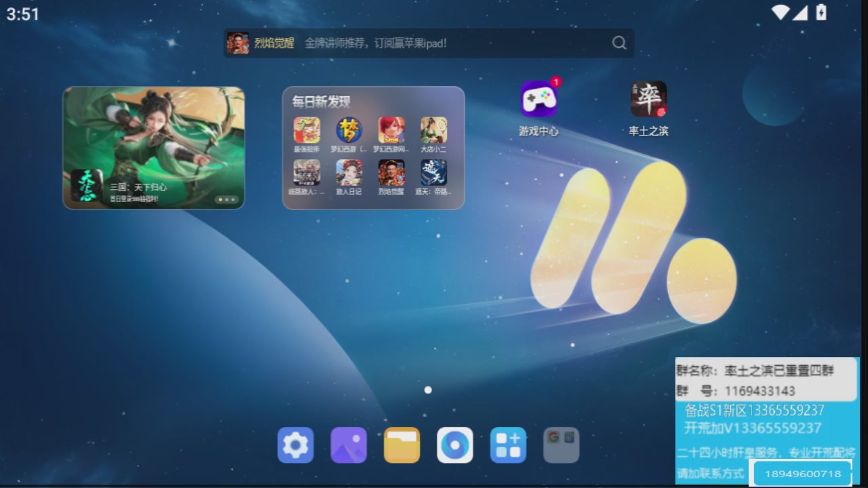Open the 大店小二 game icon

coord(434,130)
